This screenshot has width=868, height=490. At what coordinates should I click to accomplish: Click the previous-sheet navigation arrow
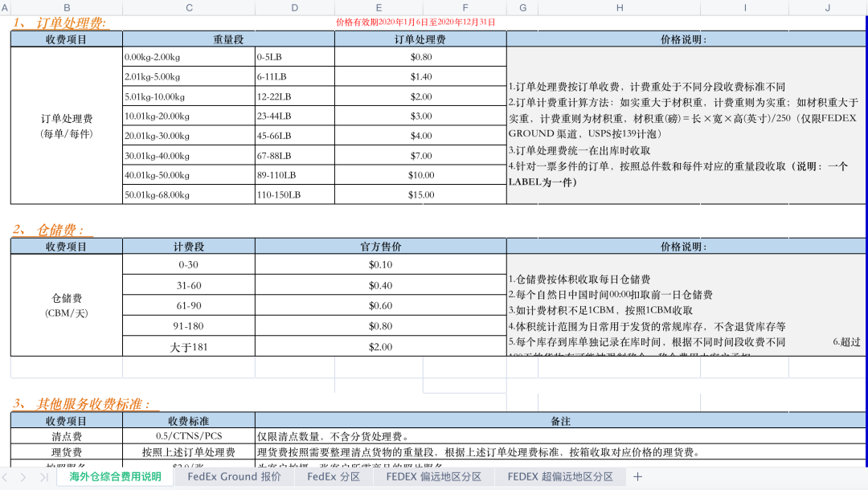coord(6,476)
